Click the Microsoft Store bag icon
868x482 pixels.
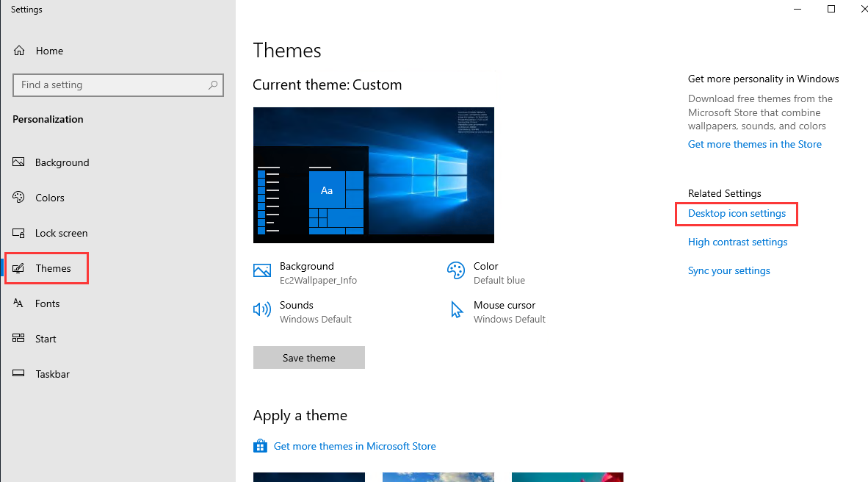pyautogui.click(x=260, y=446)
